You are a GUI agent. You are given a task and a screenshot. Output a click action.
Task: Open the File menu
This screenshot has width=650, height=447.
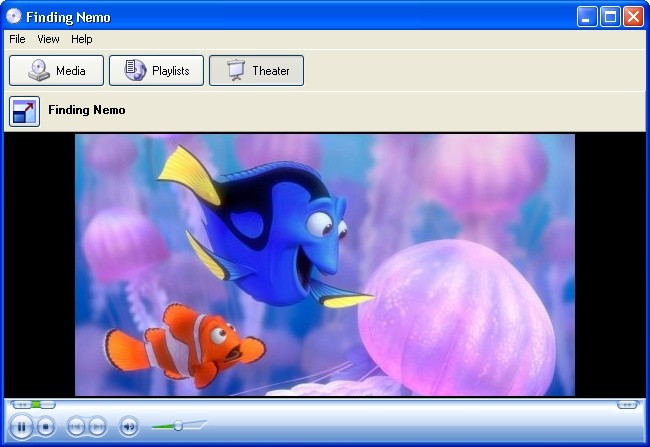click(17, 39)
